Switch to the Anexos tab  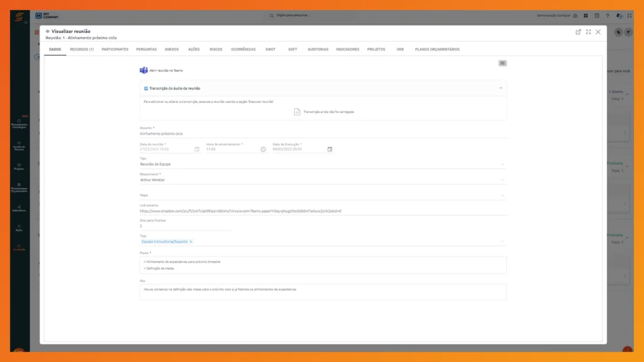point(172,49)
